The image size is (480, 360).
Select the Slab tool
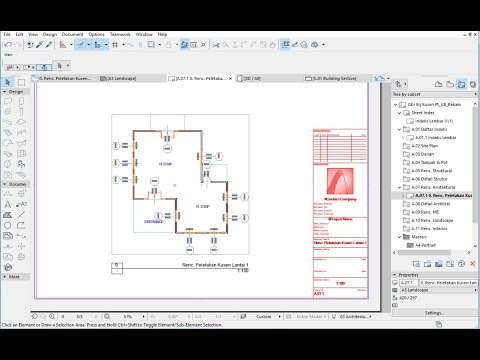tap(21, 122)
